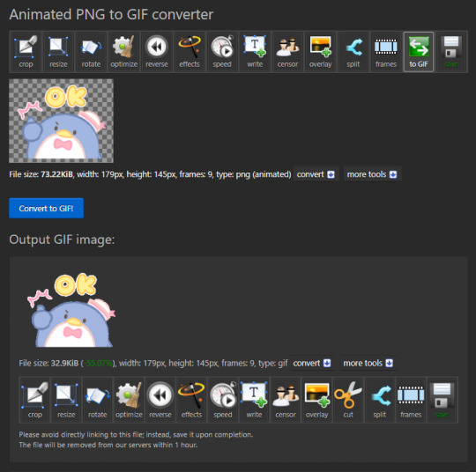Open the overlay tool in top toolbar
476x472 pixels.
[x=321, y=52]
